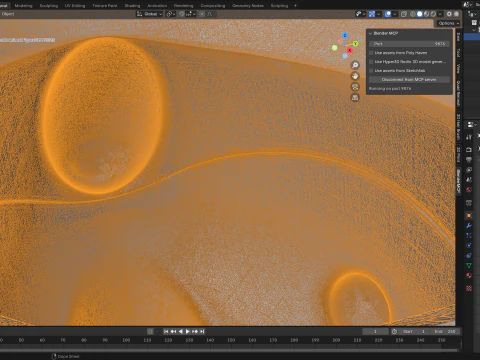Switch to the Shading workspace tab
The image size is (480, 360).
pos(132,6)
